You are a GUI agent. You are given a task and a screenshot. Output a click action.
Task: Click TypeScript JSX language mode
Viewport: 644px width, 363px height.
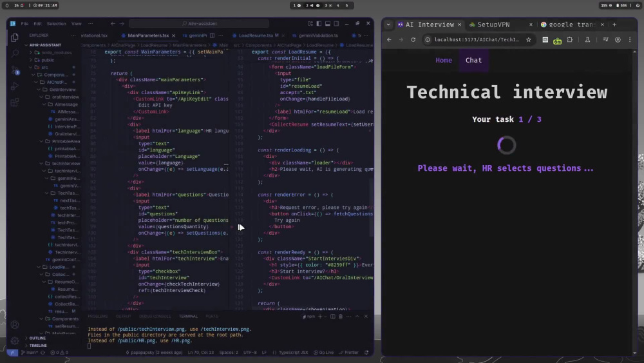pos(293,352)
